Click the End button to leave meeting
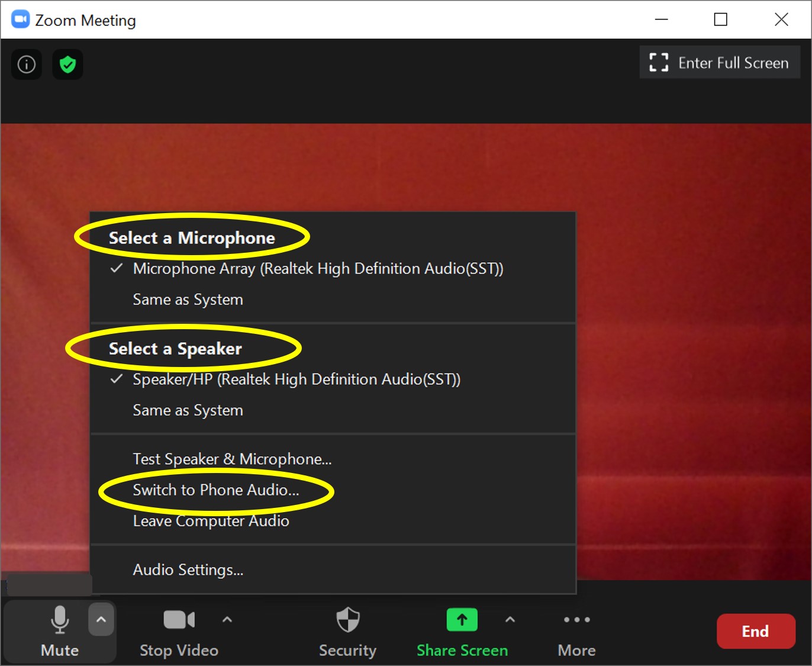Viewport: 812px width, 666px height. click(x=756, y=631)
